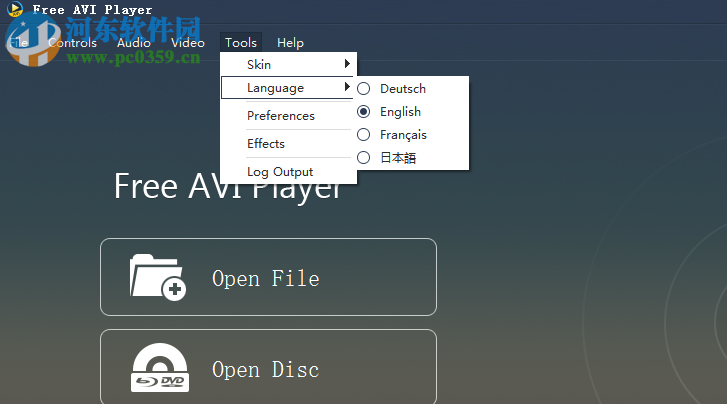Choose the 日本語 language option
The image size is (727, 404).
(398, 158)
